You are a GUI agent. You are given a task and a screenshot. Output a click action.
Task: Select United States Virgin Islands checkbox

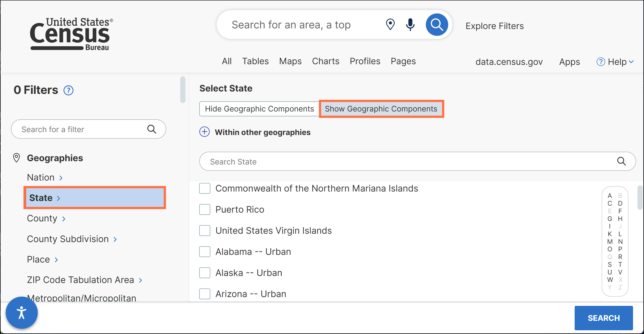[205, 230]
